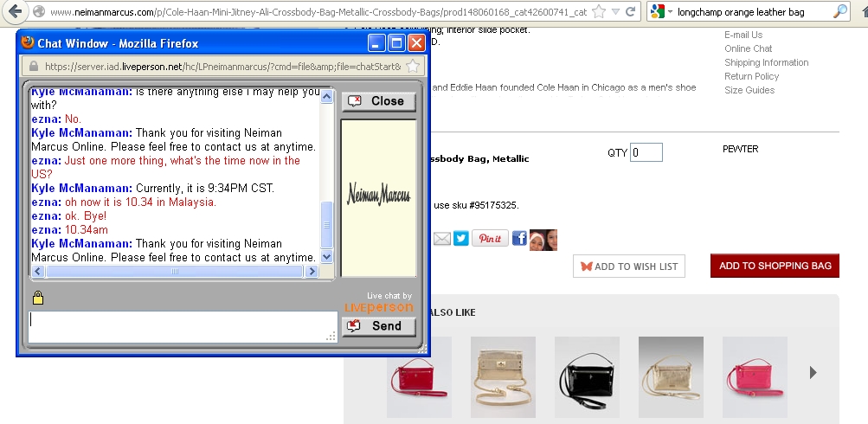The width and height of the screenshot is (868, 424).
Task: Click the LivePerson branding link
Action: click(379, 307)
